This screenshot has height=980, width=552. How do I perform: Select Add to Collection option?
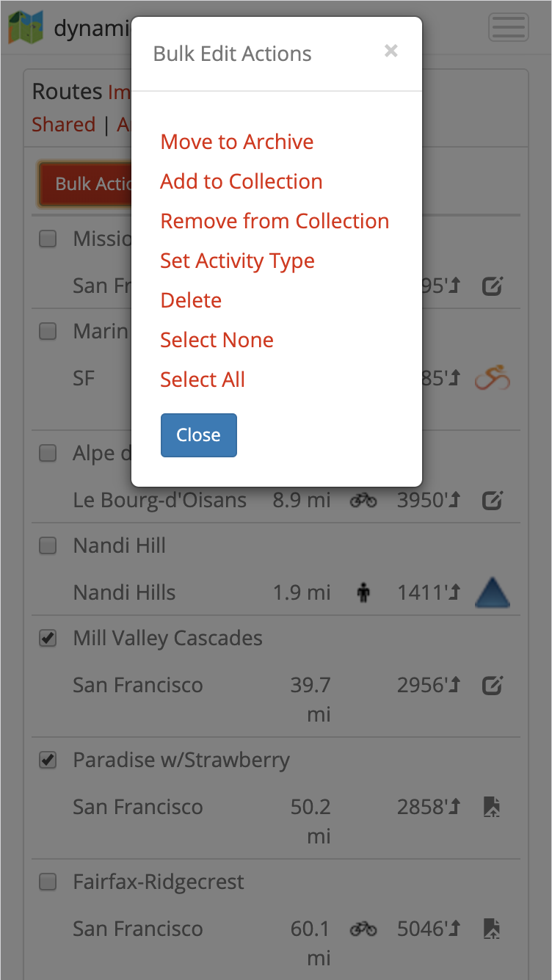[x=241, y=181]
